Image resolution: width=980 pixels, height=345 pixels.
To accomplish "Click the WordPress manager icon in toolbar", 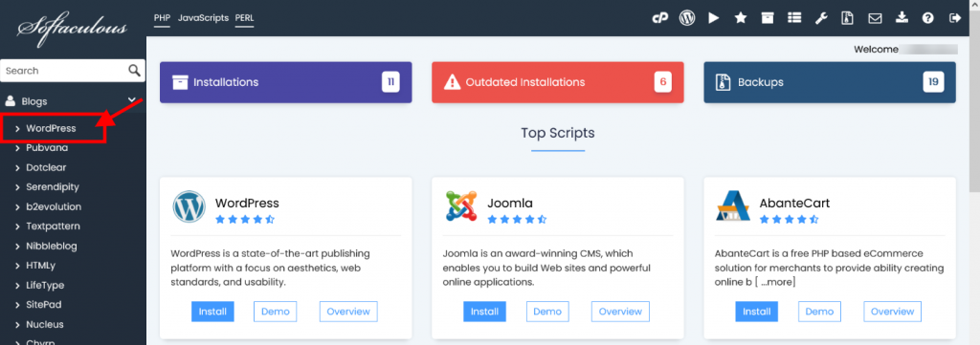I will point(687,18).
